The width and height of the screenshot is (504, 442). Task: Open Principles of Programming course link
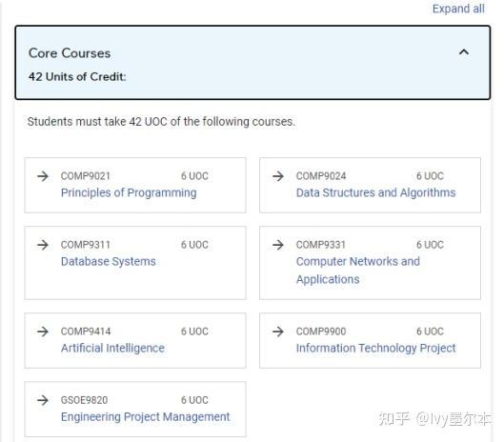(x=129, y=192)
